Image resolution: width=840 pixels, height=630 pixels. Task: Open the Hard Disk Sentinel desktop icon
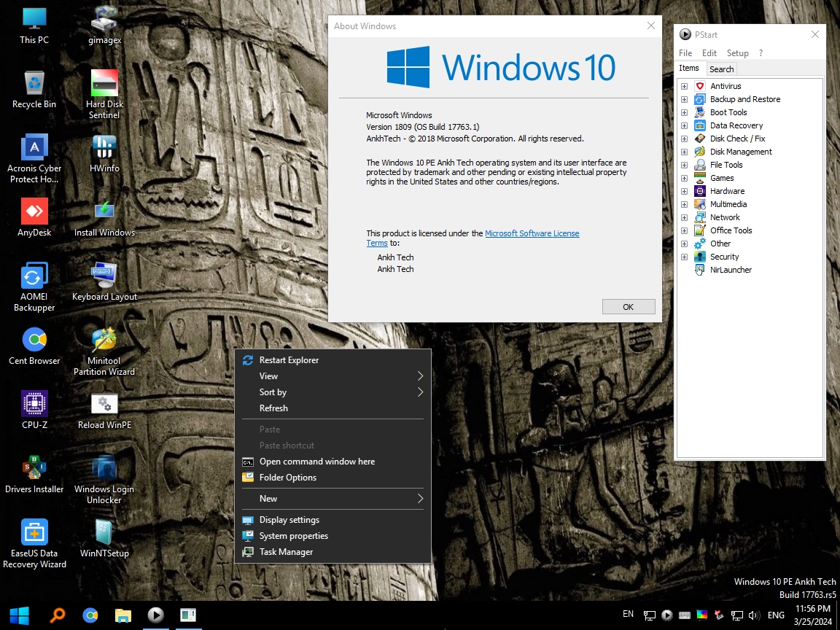104,95
